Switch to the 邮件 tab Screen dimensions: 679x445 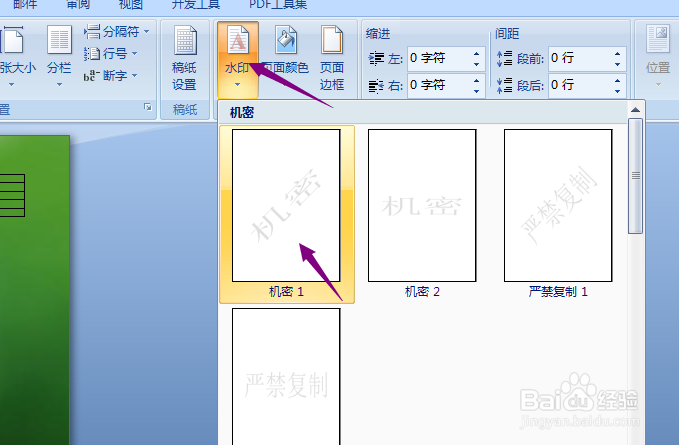(x=25, y=5)
